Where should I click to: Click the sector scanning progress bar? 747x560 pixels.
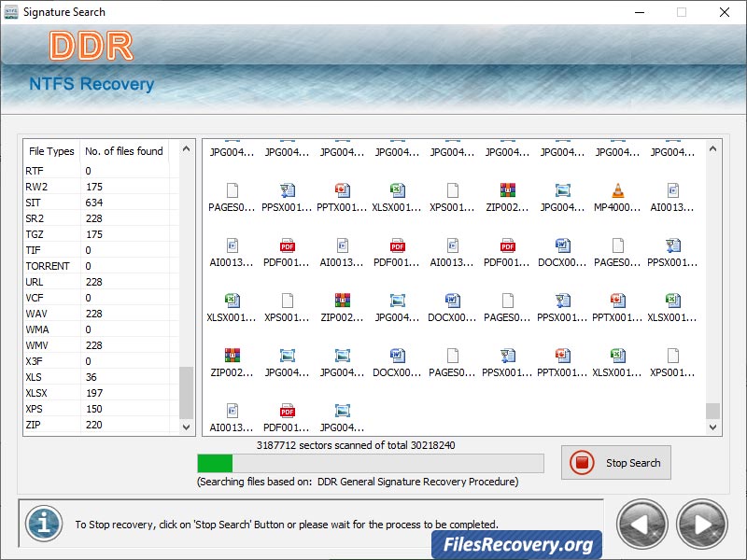[371, 463]
